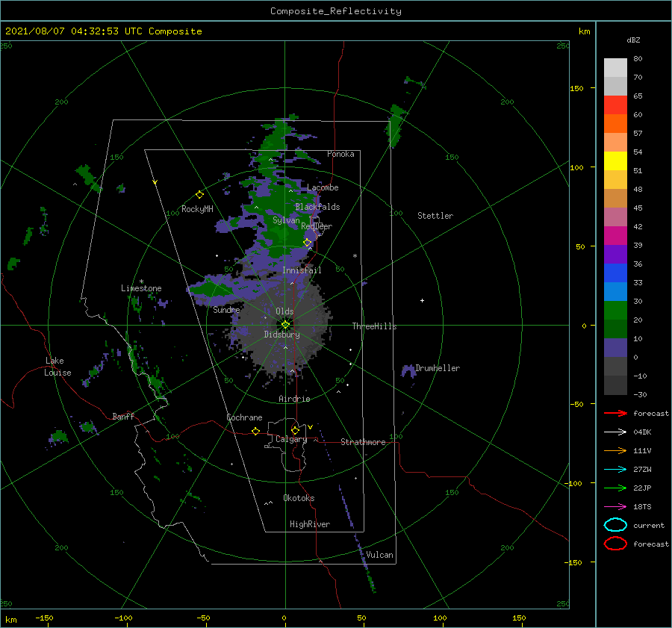The height and width of the screenshot is (628, 672).
Task: Click the orange 111V arrow legend icon
Action: (x=615, y=450)
